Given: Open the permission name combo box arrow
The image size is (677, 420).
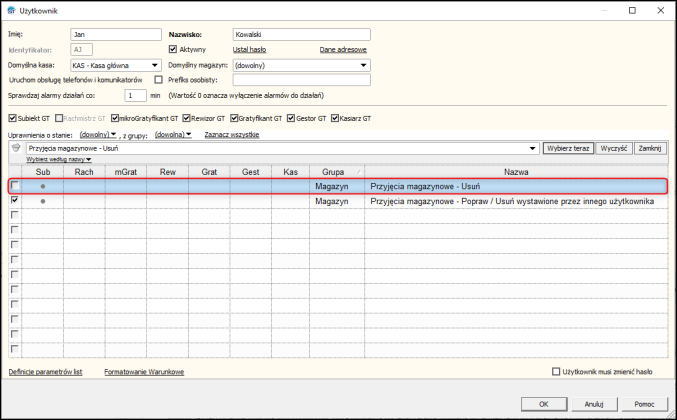Looking at the screenshot, I should [x=532, y=148].
